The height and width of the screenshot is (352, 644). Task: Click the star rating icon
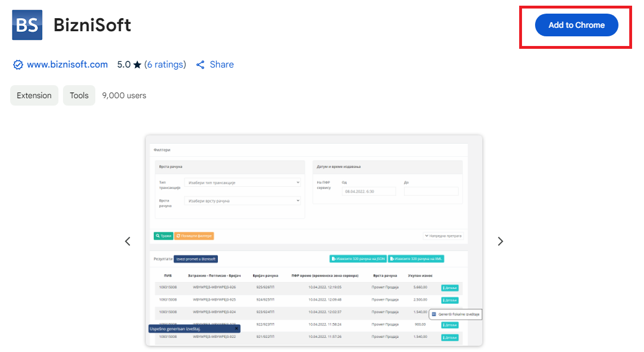coord(137,65)
